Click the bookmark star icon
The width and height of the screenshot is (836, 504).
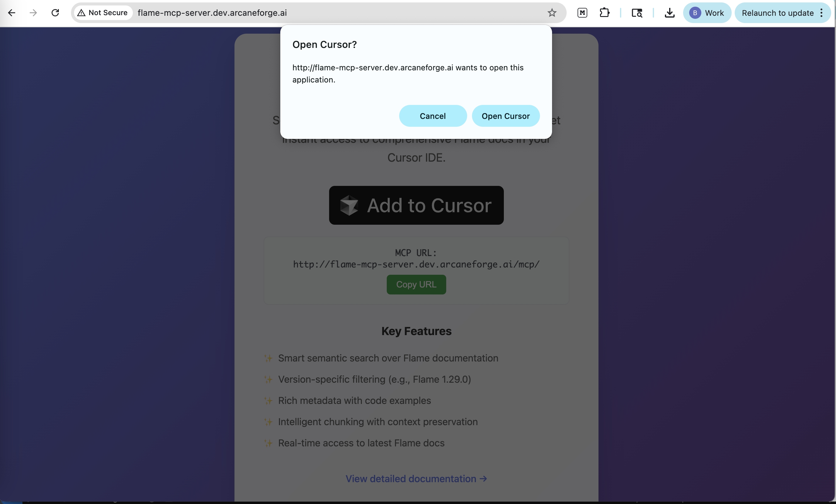pyautogui.click(x=552, y=13)
